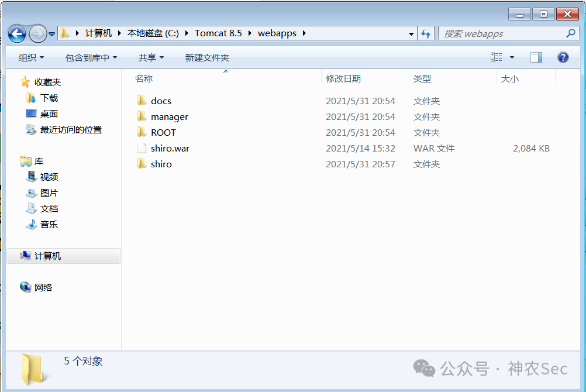The width and height of the screenshot is (586, 392).
Task: Click the back navigation arrow
Action: point(17,33)
